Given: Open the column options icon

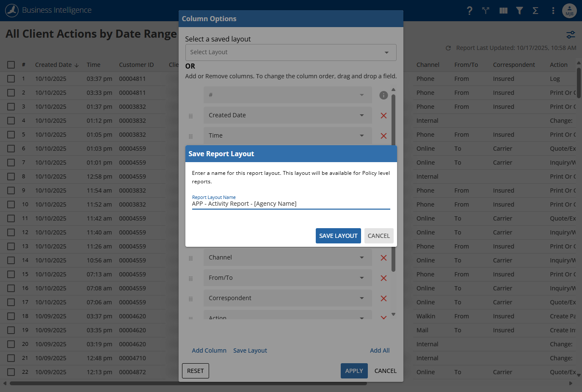Looking at the screenshot, I should coord(503,11).
